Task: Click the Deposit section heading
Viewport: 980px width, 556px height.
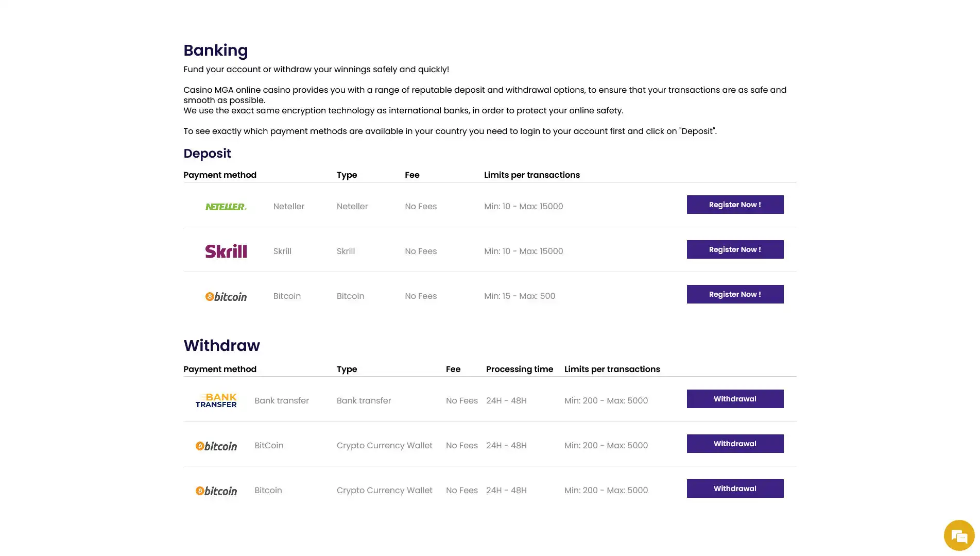Action: click(x=207, y=154)
